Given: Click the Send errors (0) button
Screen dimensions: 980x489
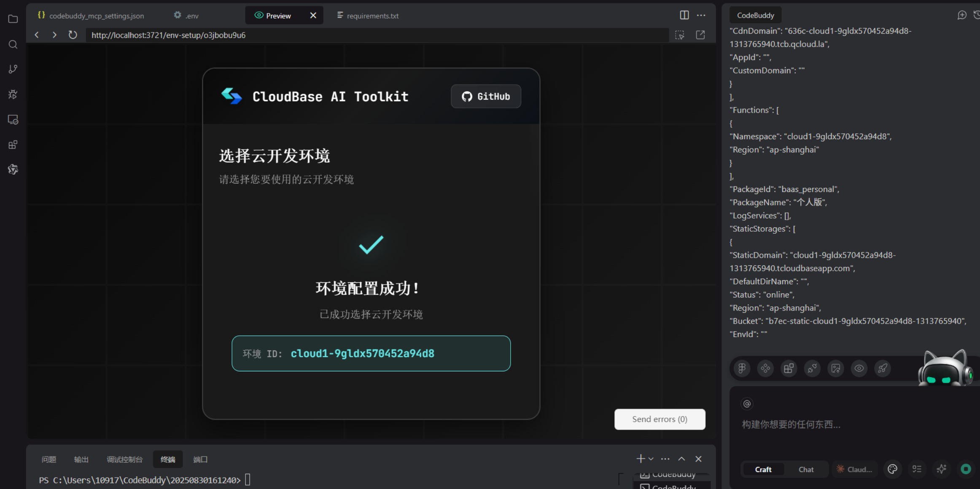Looking at the screenshot, I should click(x=660, y=419).
